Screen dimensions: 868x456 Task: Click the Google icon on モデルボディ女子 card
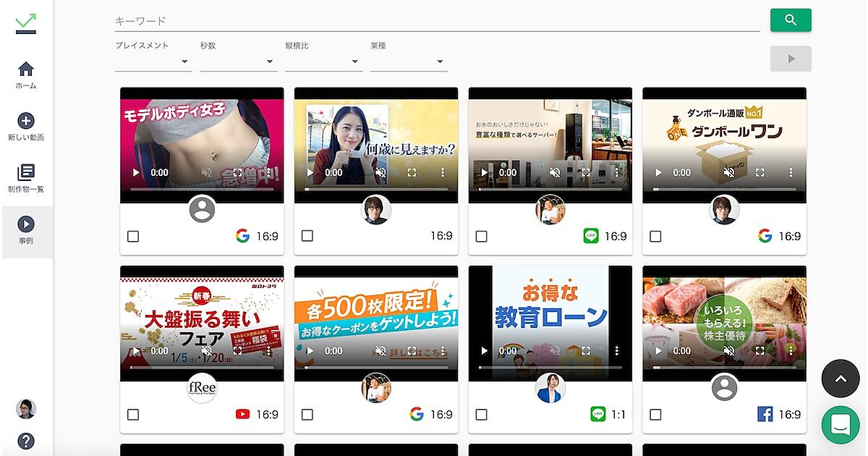(242, 236)
